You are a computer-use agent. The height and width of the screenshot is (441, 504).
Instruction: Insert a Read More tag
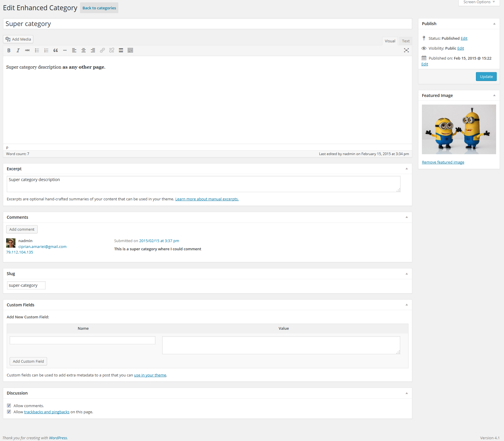121,51
